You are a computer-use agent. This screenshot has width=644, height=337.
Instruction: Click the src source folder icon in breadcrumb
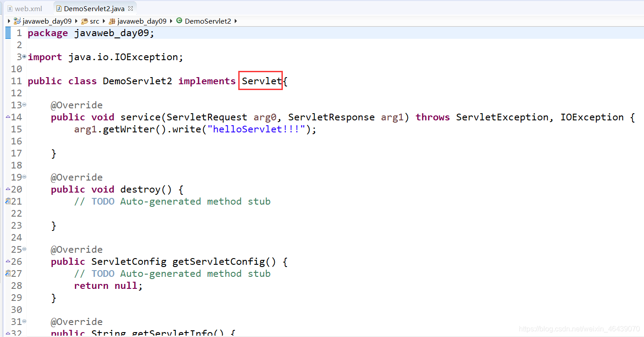85,21
